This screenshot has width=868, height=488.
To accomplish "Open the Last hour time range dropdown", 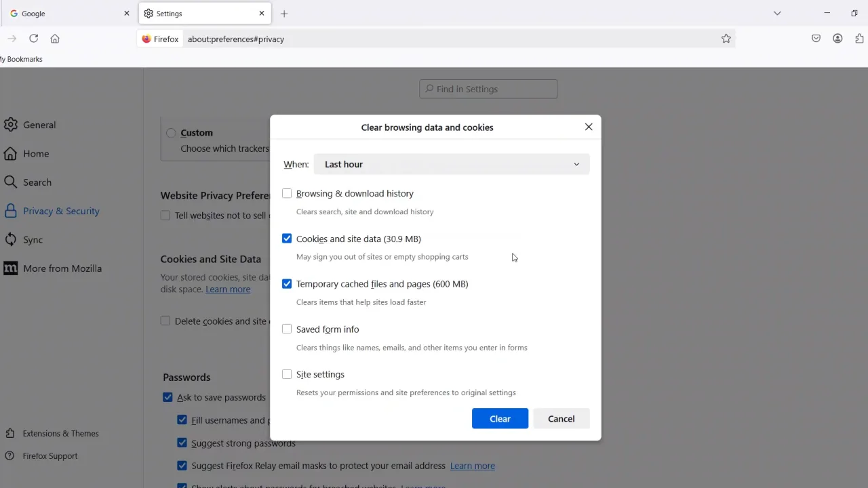I will (x=451, y=164).
